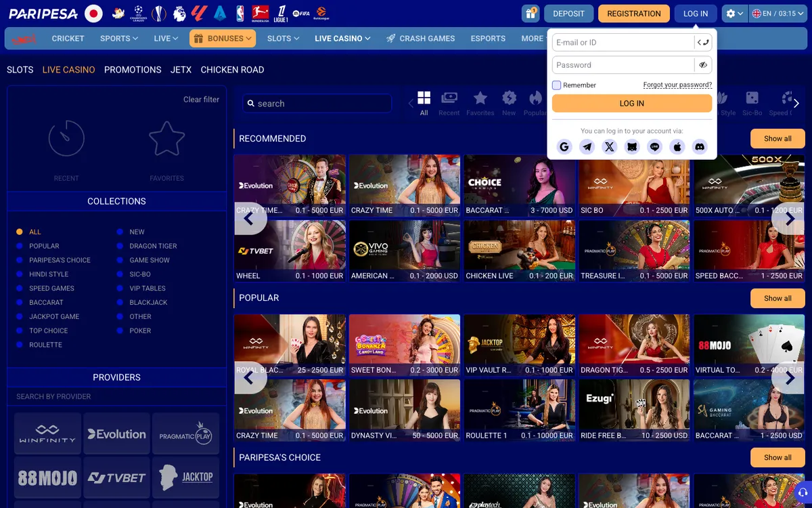Filter by the Evolution provider tile
This screenshot has width=812, height=508.
[116, 433]
